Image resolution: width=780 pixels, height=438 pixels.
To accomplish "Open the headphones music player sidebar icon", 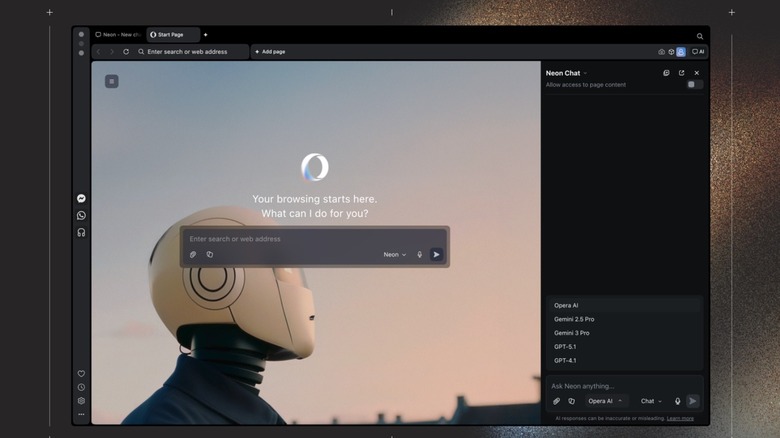I will pyautogui.click(x=81, y=232).
